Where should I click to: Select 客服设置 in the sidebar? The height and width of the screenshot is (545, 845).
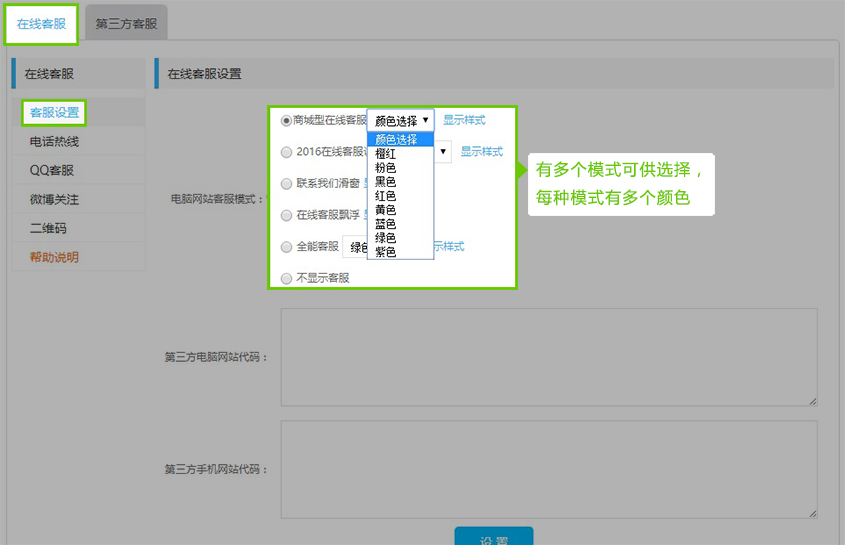click(x=54, y=112)
